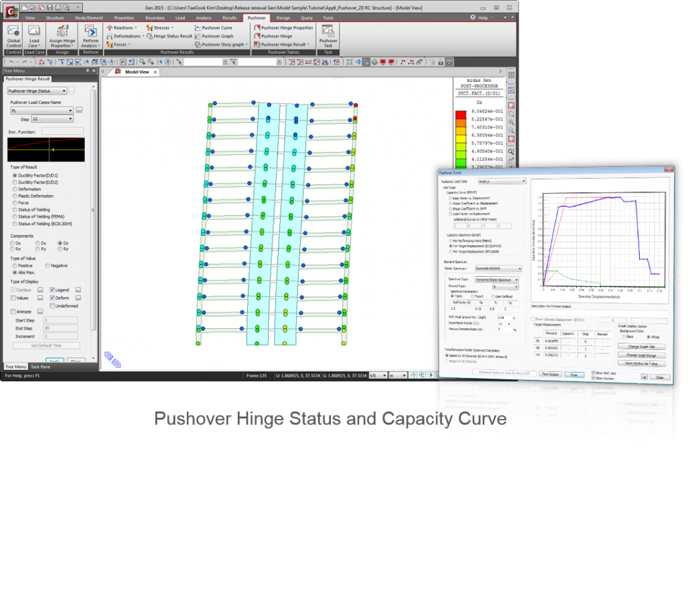Click the Save quick access icon
Viewport: 690px width, 616px height.
pyautogui.click(x=50, y=7)
